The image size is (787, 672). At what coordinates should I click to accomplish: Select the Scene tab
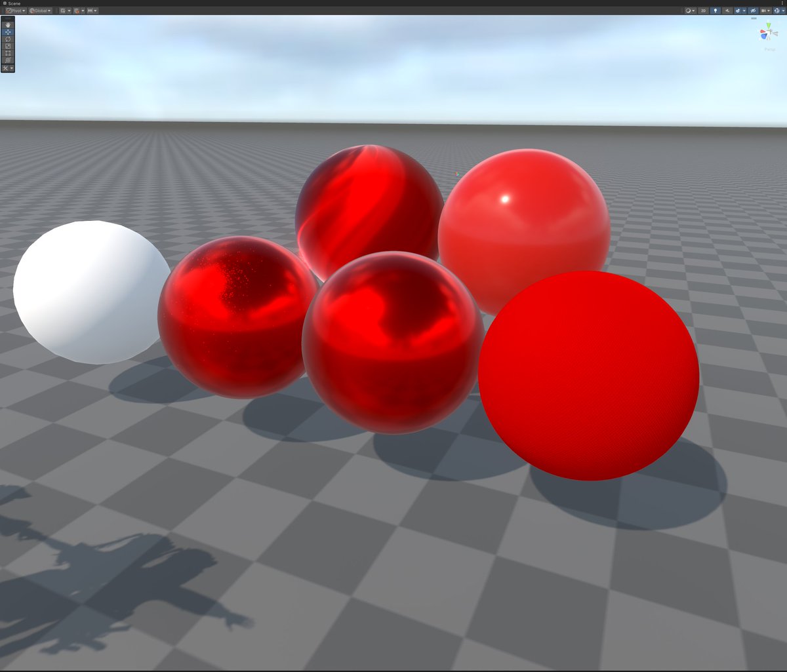(x=11, y=3)
